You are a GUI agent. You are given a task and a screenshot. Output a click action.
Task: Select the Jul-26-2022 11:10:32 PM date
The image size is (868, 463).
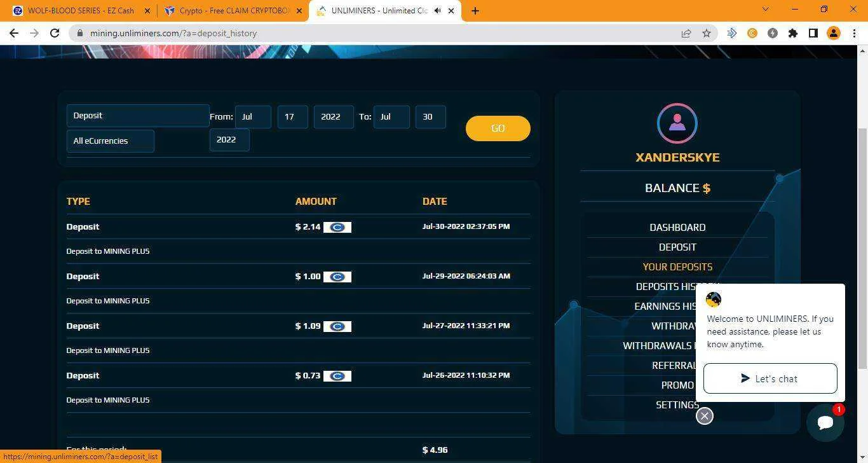tap(466, 375)
